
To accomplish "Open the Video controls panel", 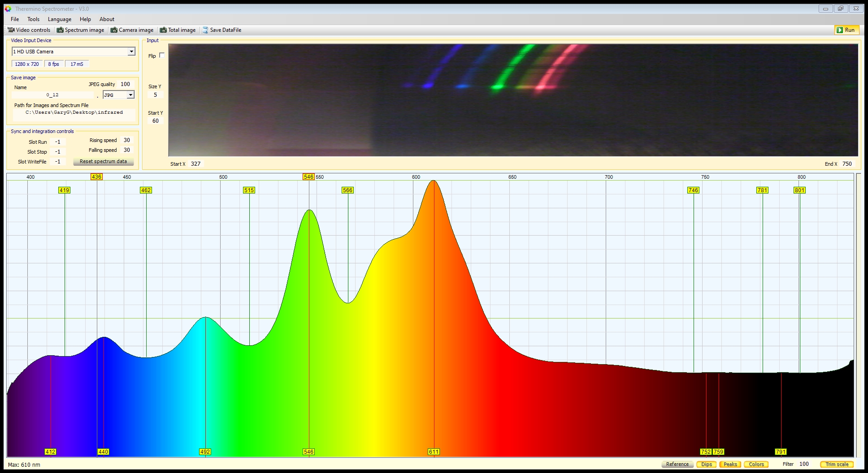I will pyautogui.click(x=29, y=30).
